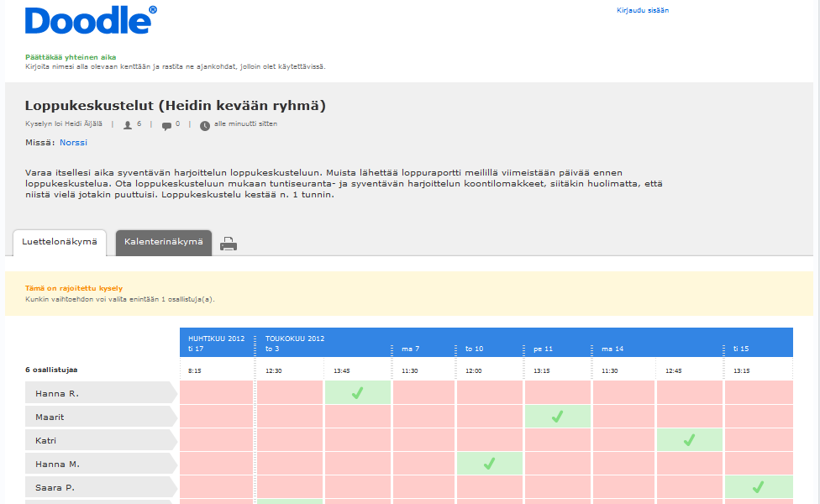Screen dimensions: 820x504
Task: Click the 'Tämä on rajoitettu kysely' notice heading
Action: coord(74,288)
